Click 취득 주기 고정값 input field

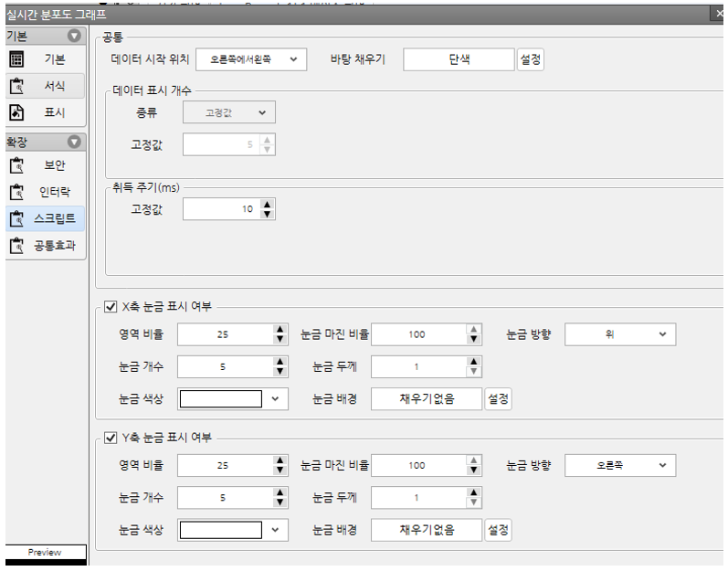point(222,209)
